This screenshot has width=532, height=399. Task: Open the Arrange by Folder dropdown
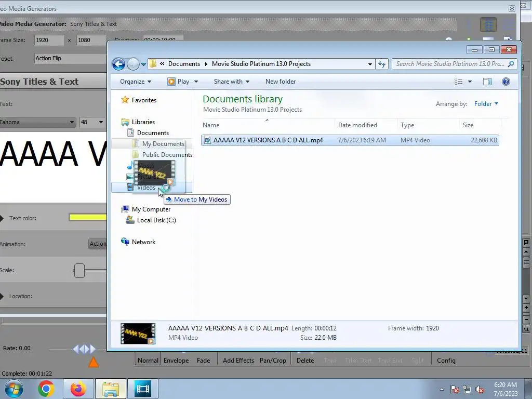click(x=486, y=104)
